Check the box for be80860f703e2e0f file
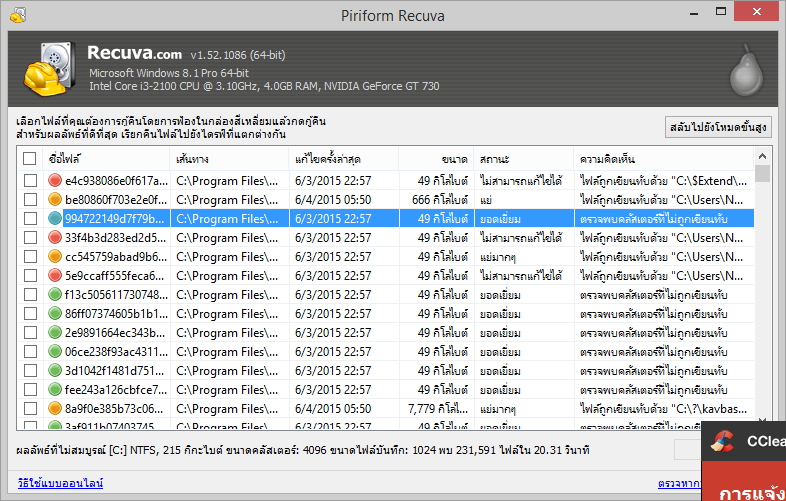 coord(30,200)
